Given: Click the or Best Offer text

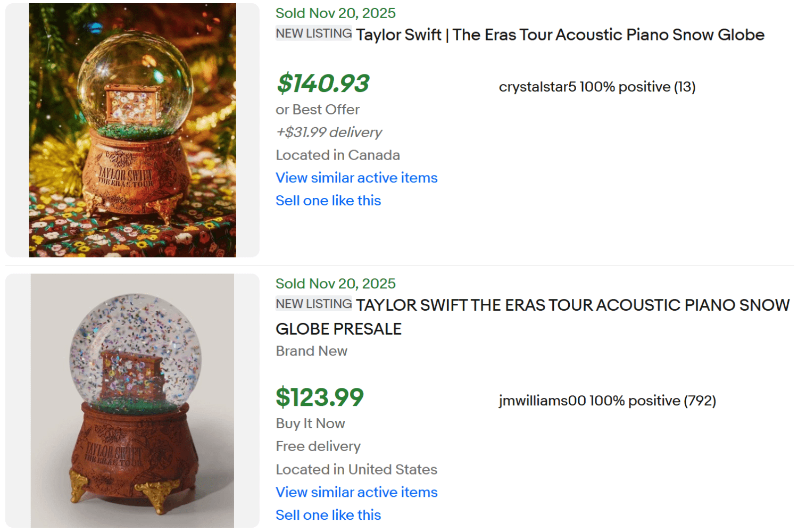Looking at the screenshot, I should click(318, 110).
